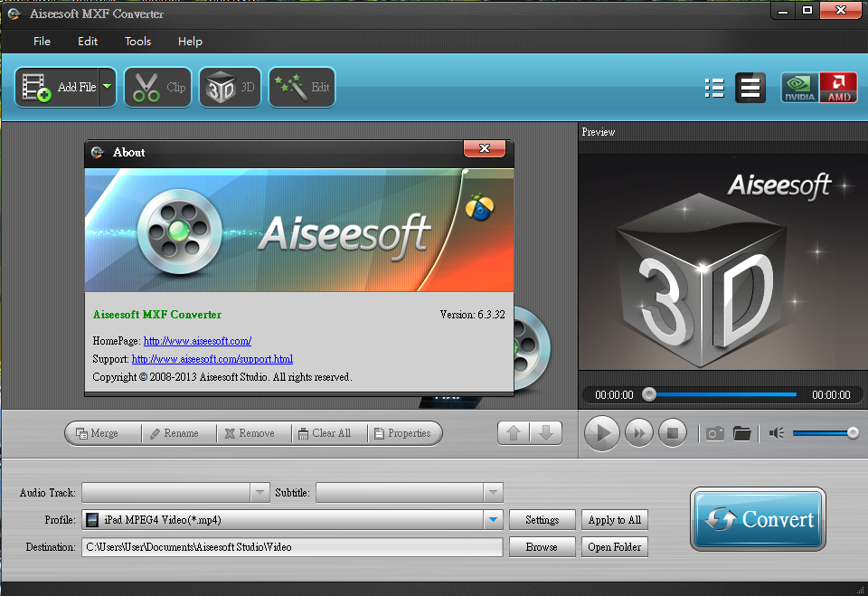Screen dimensions: 868x596
Task: Move item down with down arrow
Action: click(x=545, y=433)
